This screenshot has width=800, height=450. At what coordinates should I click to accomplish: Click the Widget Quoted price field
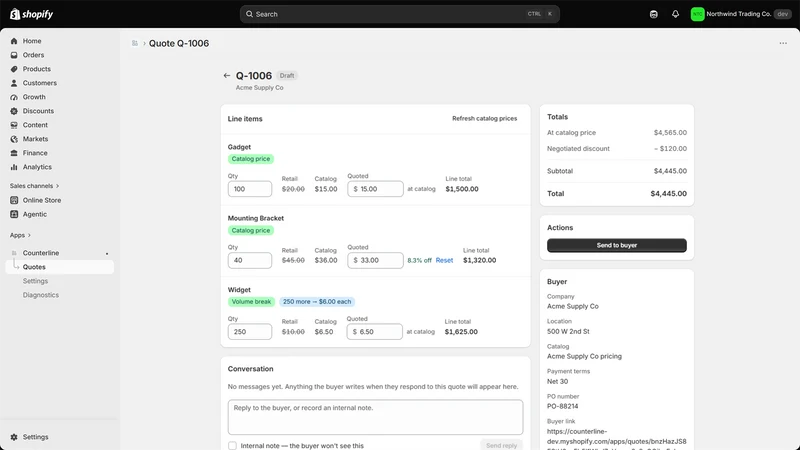coord(374,332)
